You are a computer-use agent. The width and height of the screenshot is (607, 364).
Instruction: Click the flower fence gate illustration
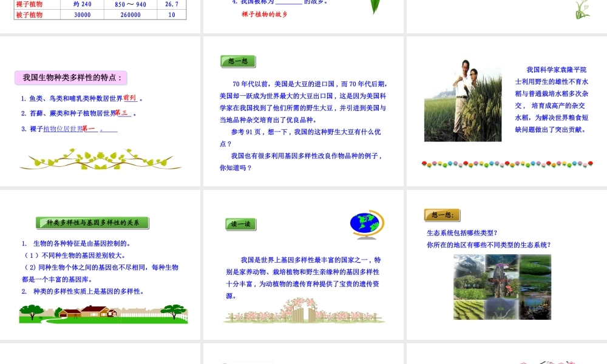pos(304,311)
